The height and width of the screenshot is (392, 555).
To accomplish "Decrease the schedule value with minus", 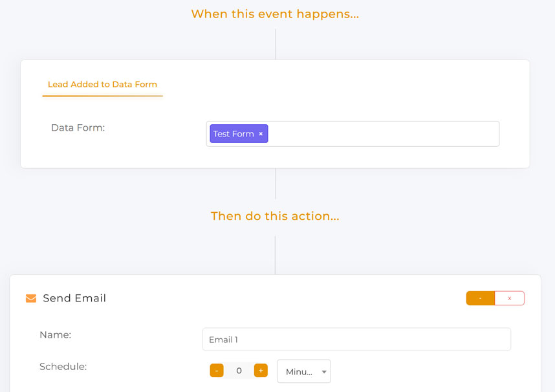I will pos(217,371).
